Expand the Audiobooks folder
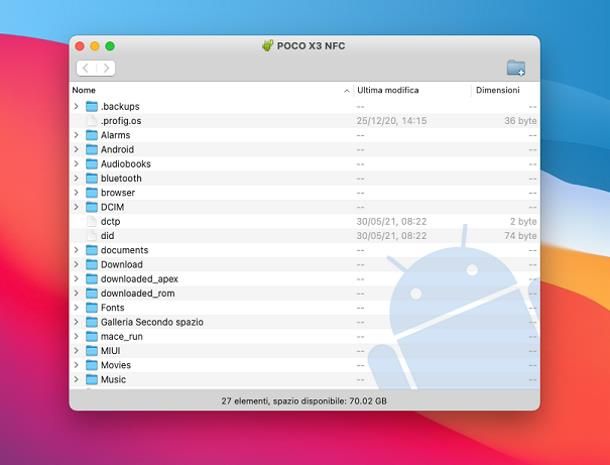This screenshot has width=610, height=465. (76, 164)
